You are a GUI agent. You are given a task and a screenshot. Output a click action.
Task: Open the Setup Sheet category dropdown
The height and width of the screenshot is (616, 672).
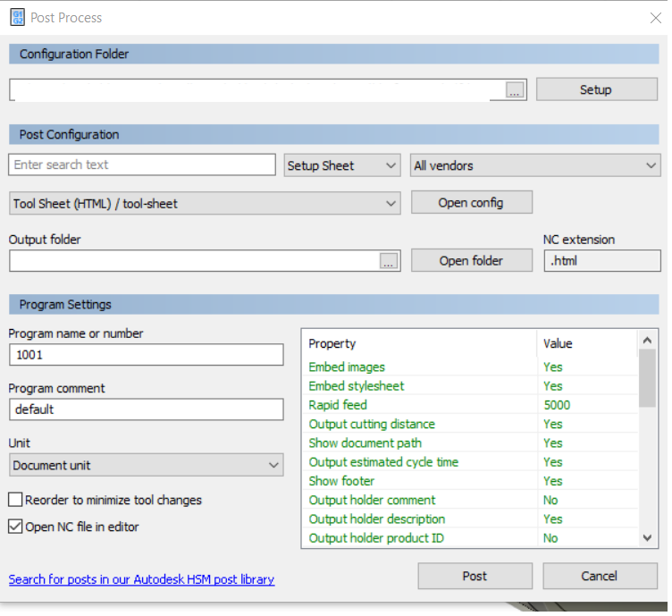[342, 165]
